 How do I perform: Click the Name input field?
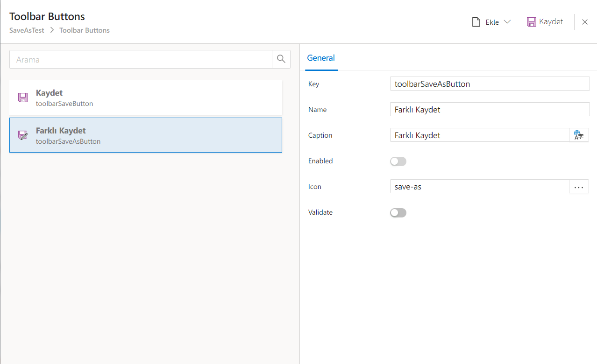pyautogui.click(x=490, y=110)
